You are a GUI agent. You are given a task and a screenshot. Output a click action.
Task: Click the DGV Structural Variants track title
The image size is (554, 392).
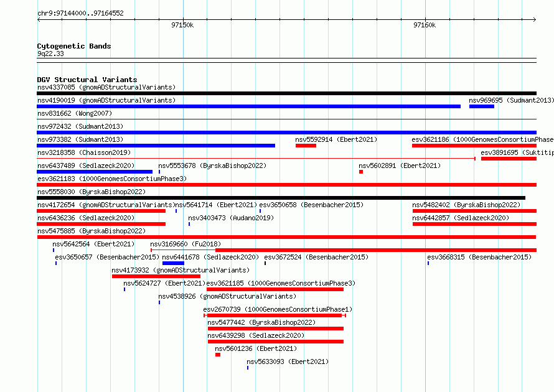(87, 80)
